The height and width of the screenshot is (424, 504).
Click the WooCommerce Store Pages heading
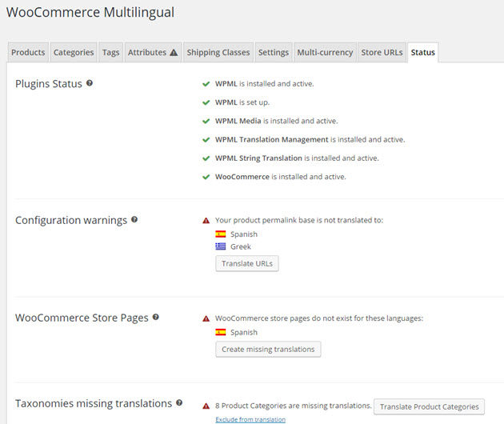click(82, 318)
